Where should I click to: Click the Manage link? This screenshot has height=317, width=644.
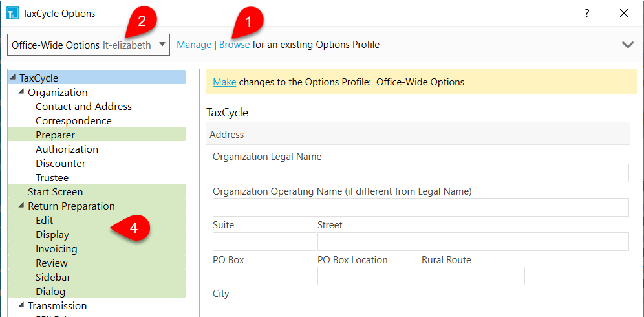click(x=194, y=45)
